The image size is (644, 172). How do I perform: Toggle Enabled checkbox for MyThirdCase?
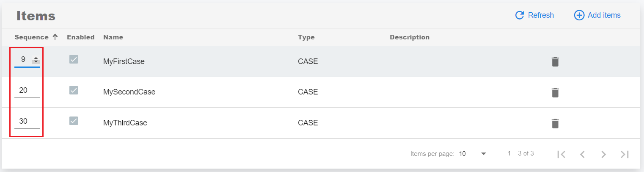[x=74, y=121]
